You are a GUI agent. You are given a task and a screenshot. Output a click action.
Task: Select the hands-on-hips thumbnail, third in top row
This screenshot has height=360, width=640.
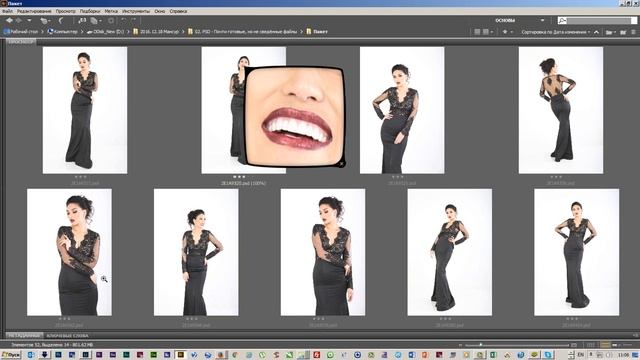(402, 110)
